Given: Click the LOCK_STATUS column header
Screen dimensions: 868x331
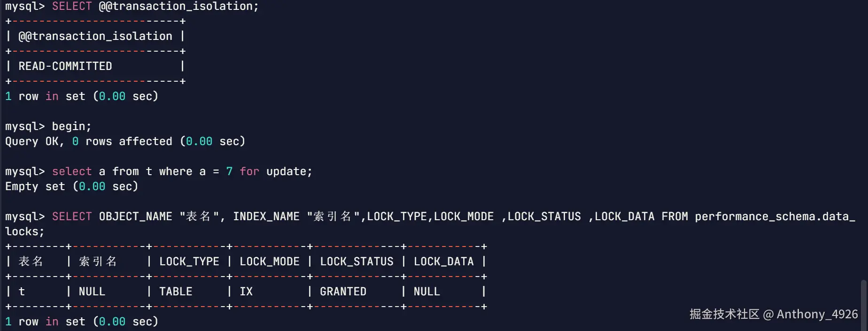Looking at the screenshot, I should pyautogui.click(x=356, y=262).
